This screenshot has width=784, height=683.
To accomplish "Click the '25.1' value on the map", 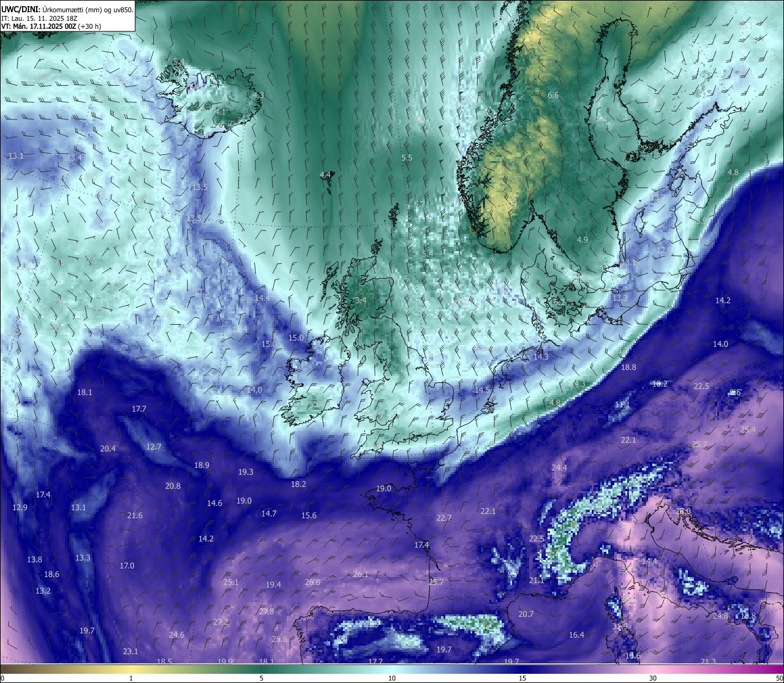I will pos(231,582).
